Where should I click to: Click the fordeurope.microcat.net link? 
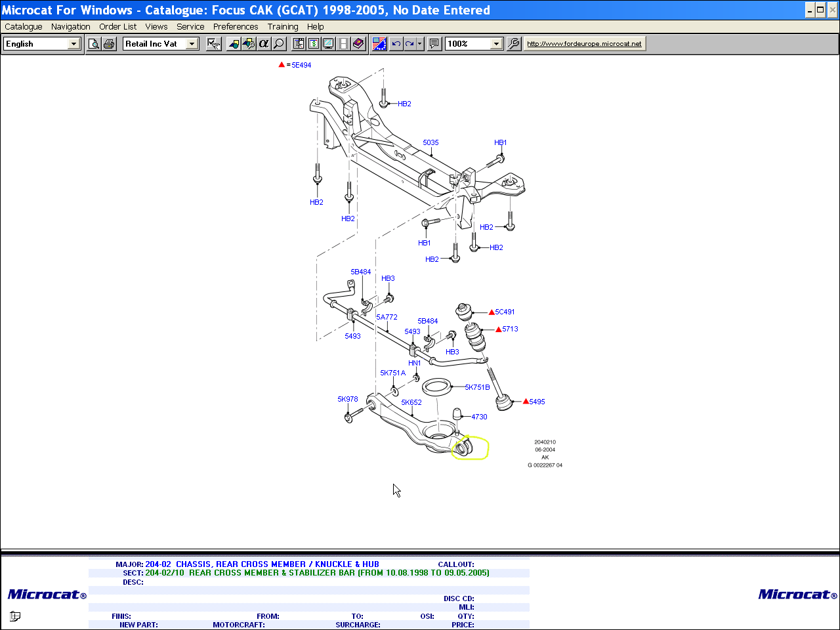(x=584, y=44)
